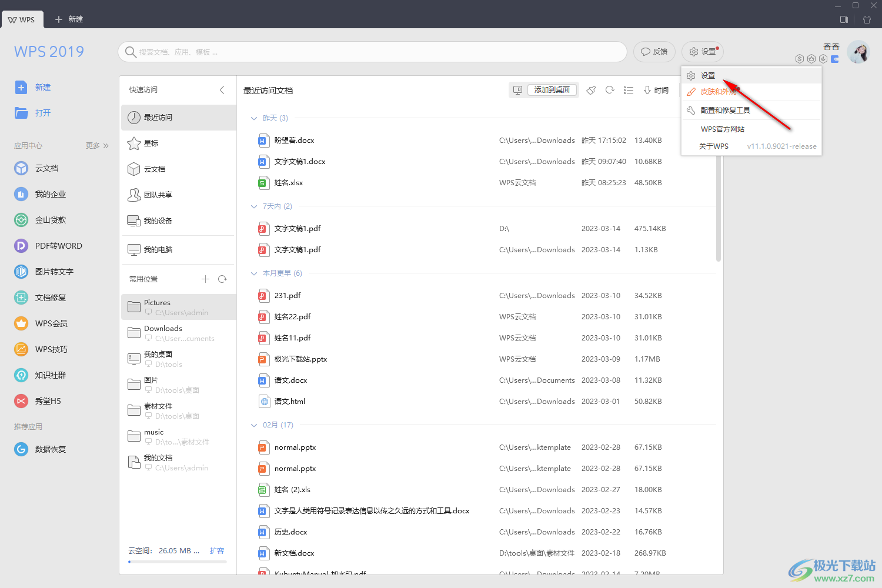The width and height of the screenshot is (882, 588).
Task: Click the 扩容 link
Action: click(x=217, y=551)
